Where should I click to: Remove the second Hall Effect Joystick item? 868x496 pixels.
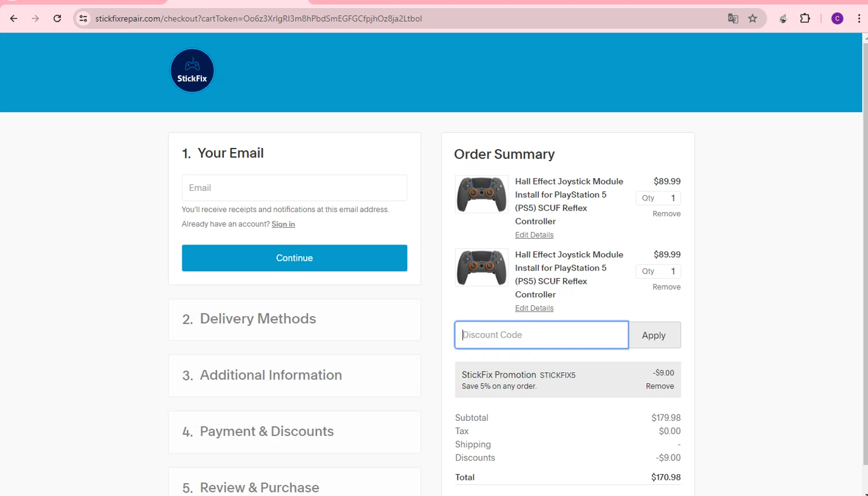pos(667,287)
